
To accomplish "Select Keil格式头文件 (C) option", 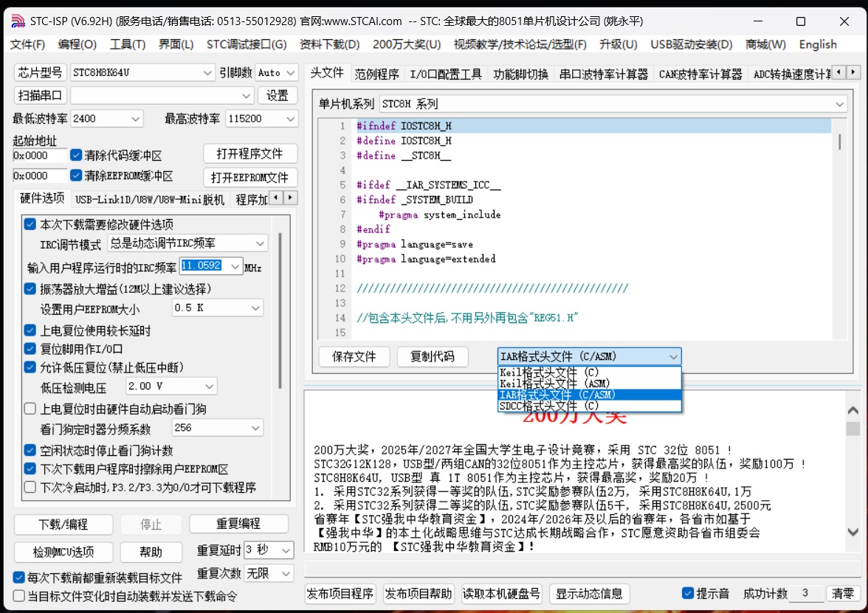I will (x=589, y=373).
